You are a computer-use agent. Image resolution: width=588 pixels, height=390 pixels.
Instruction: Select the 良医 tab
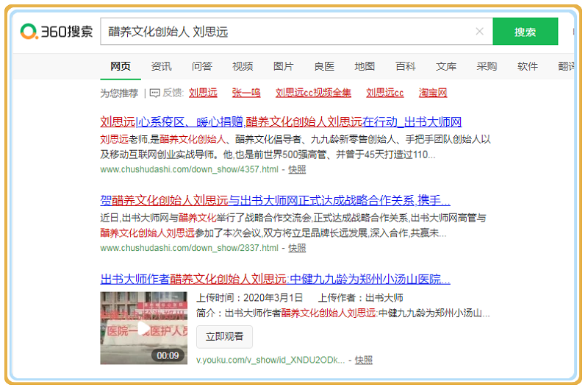coord(324,66)
